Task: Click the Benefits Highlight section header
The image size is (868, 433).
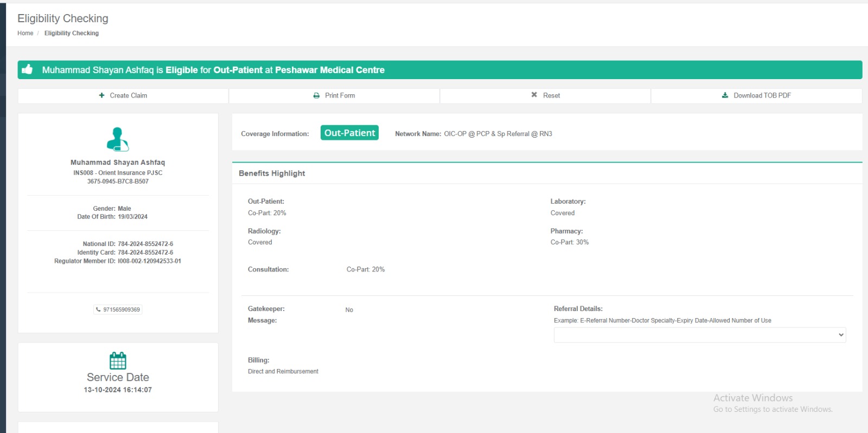Action: coord(272,173)
